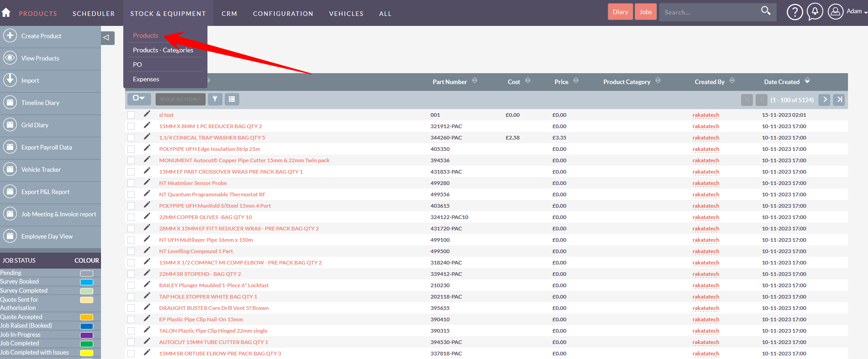868x359 pixels.
Task: Open the Configuration top menu
Action: tap(283, 14)
